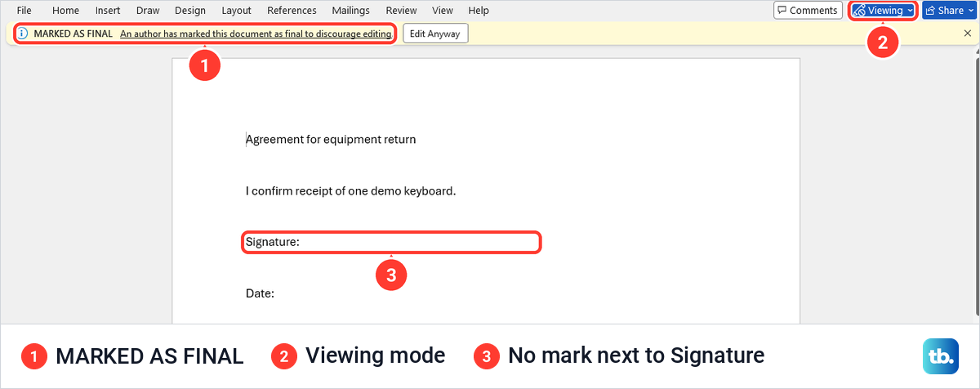The height and width of the screenshot is (389, 980).
Task: Open the Design tab
Action: (190, 11)
